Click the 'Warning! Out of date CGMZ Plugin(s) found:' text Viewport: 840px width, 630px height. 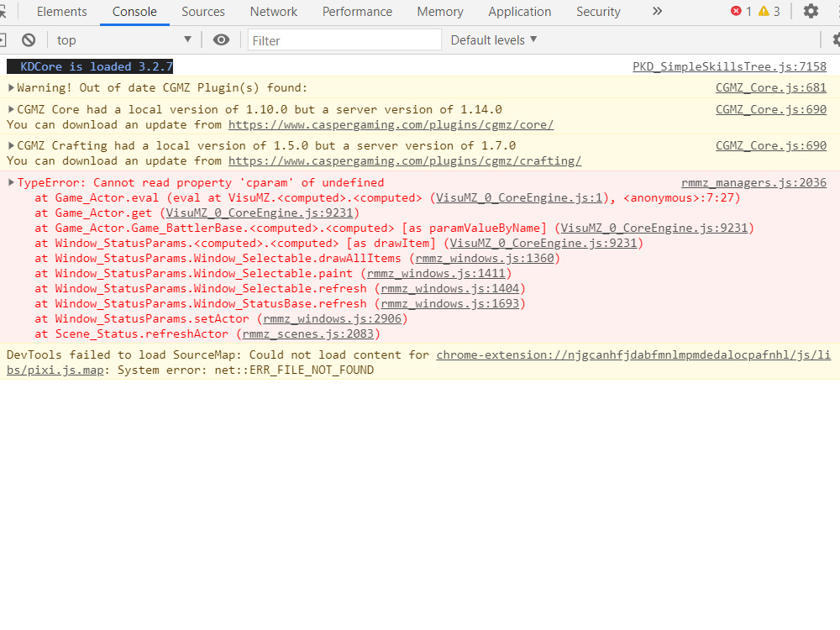(162, 87)
